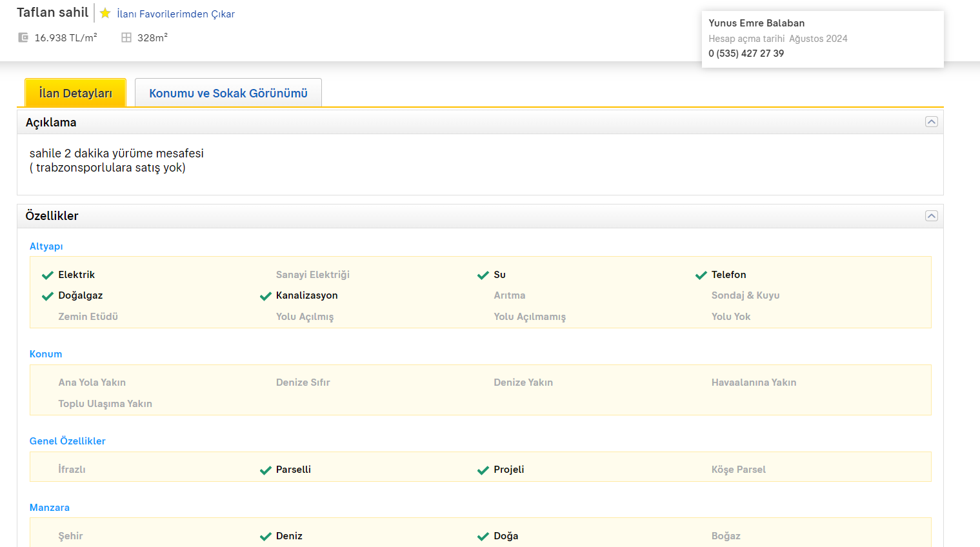
Task: Click the Denize Sıfır feature item
Action: tap(303, 383)
